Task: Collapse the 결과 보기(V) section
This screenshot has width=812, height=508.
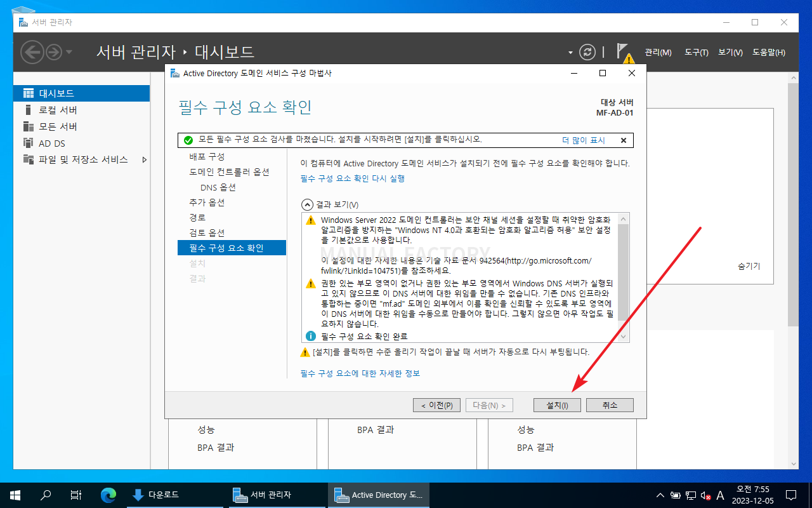Action: 307,204
